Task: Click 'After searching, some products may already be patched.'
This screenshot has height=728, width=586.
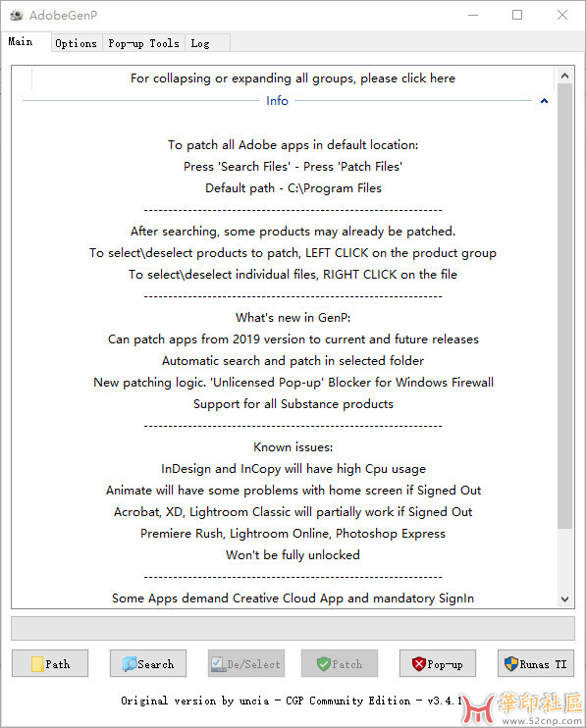Action: pyautogui.click(x=293, y=232)
